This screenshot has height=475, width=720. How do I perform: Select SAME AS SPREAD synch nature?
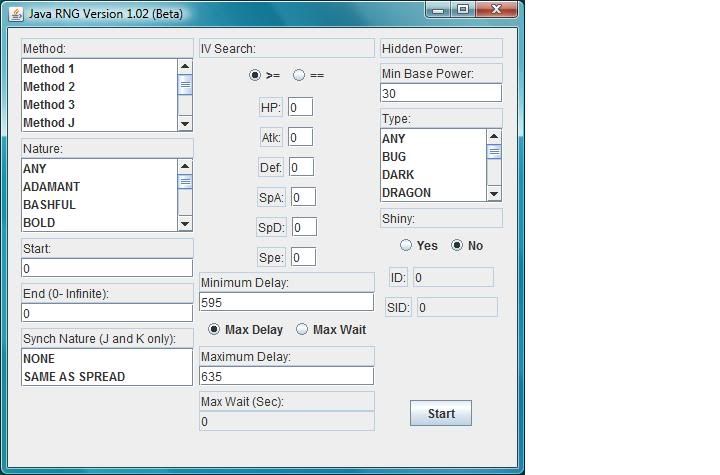(x=74, y=377)
